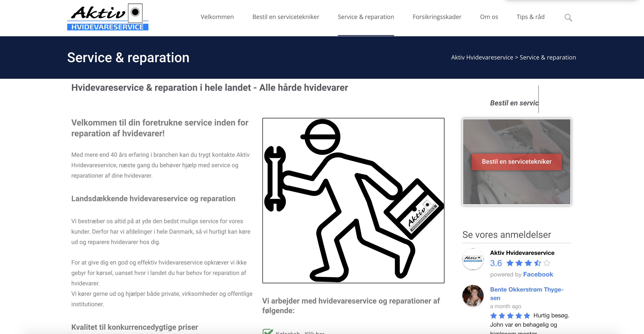Open Bestil en servicetekniker menu item
The image size is (644, 334).
point(286,17)
